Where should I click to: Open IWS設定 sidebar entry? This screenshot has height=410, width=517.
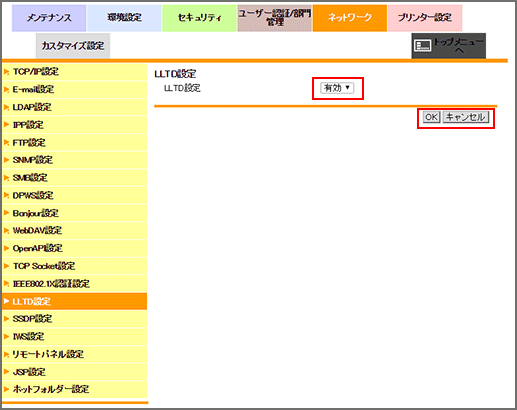[75, 337]
